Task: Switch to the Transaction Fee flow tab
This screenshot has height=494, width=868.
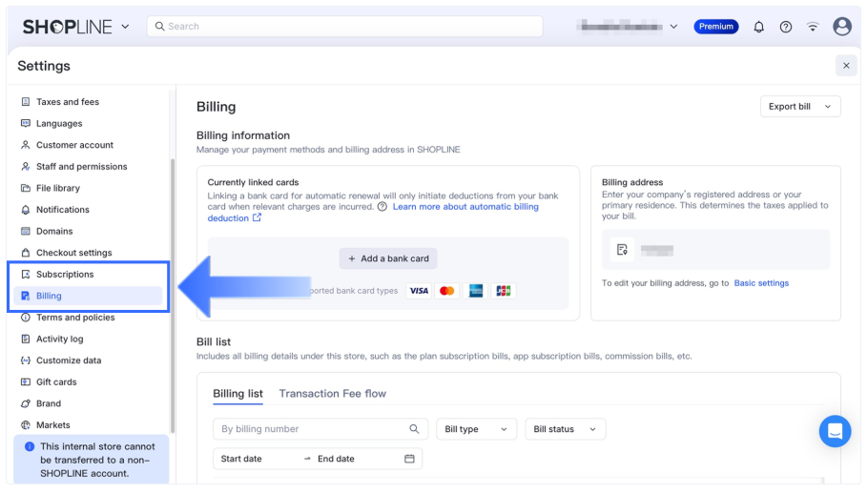Action: tap(333, 394)
